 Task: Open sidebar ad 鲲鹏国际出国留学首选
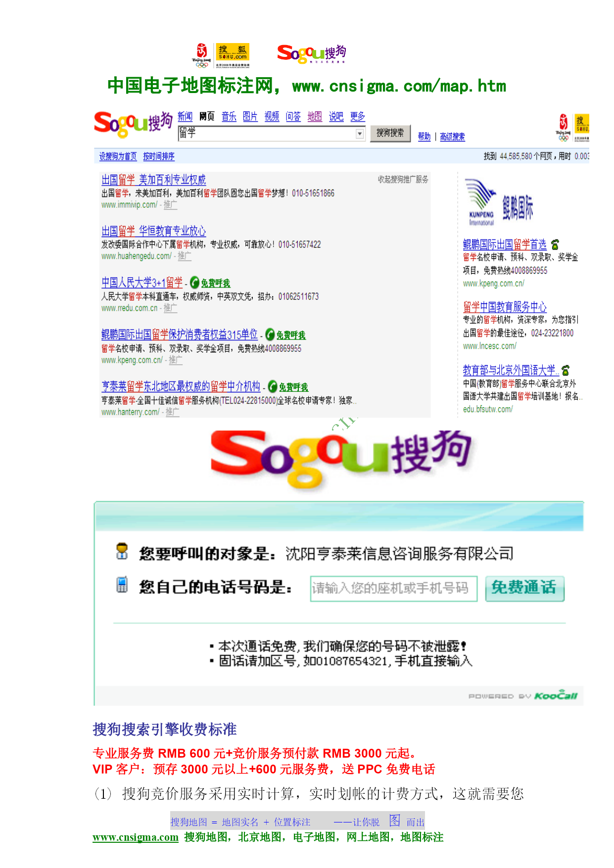(505, 244)
